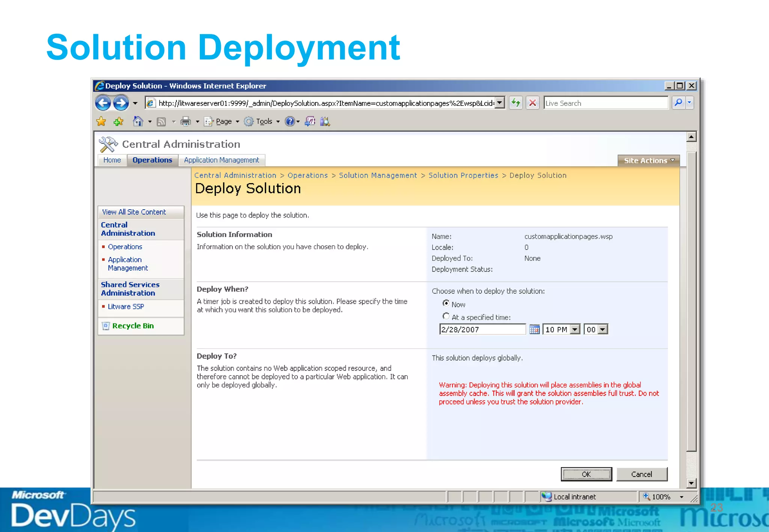
Task: Open the minutes dropdown showing 00
Action: (x=596, y=329)
